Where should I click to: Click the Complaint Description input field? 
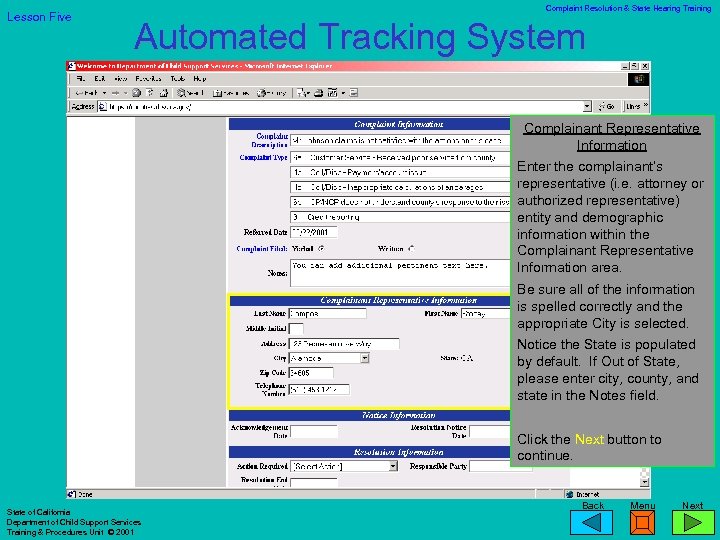(x=400, y=140)
